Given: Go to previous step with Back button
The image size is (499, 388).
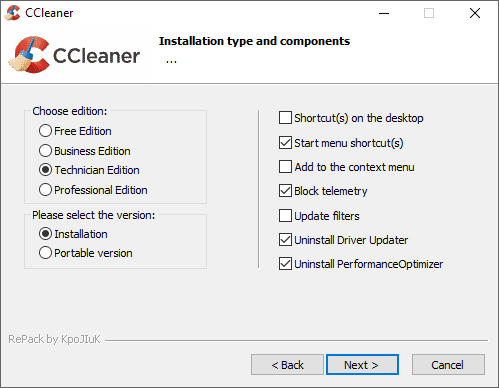Looking at the screenshot, I should pos(287,365).
